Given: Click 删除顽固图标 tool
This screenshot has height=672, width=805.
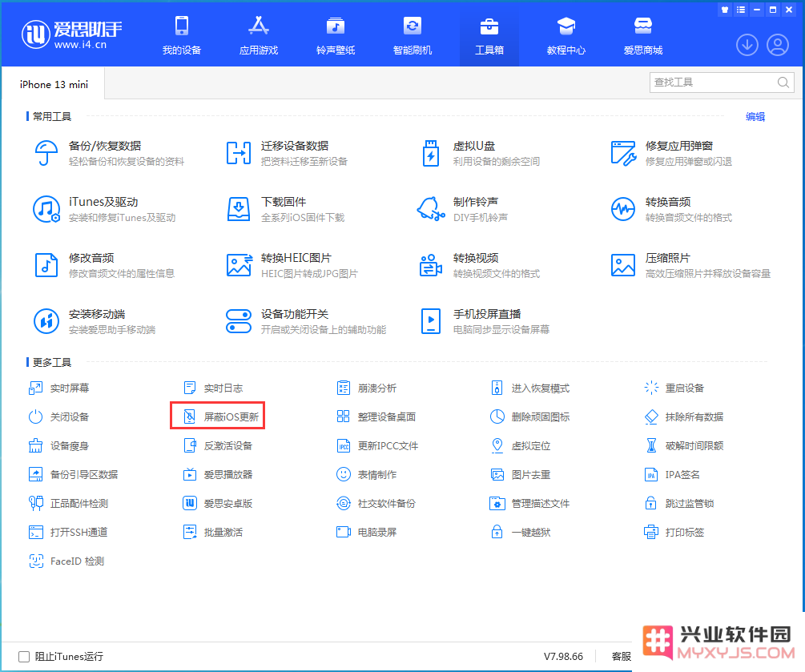Looking at the screenshot, I should (530, 416).
